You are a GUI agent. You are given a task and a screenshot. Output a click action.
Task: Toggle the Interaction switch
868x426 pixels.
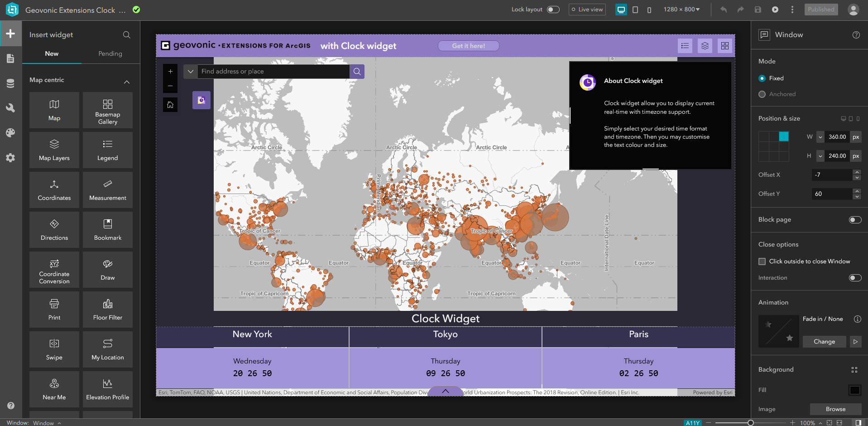tap(855, 278)
